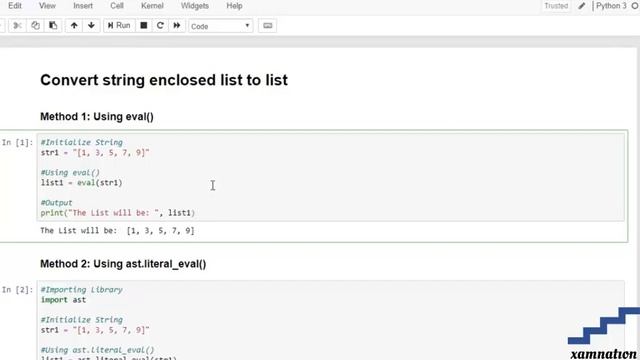Open the Kernel menu
The height and width of the screenshot is (360, 640).
pos(152,6)
